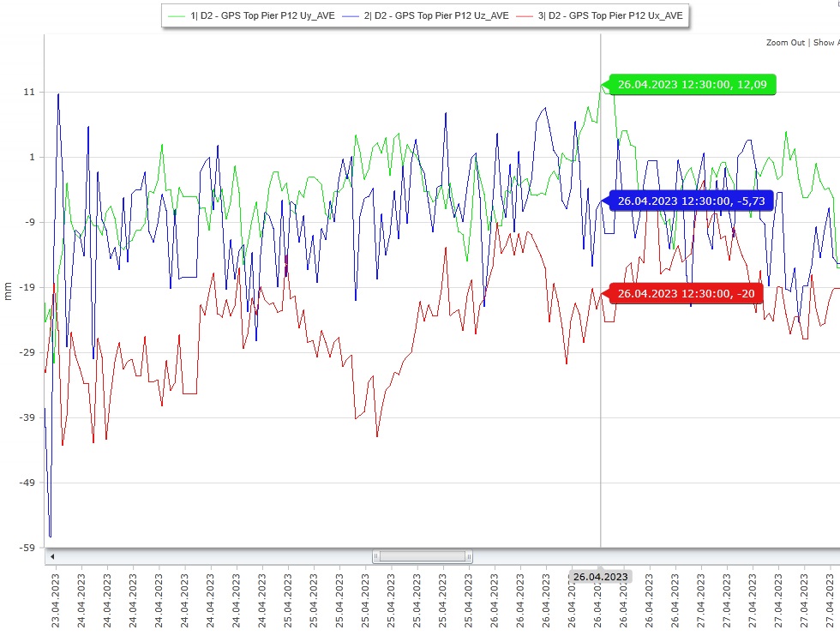Click the blue -5,73 value tooltip
Viewport: 840px width, 636px height.
click(691, 201)
